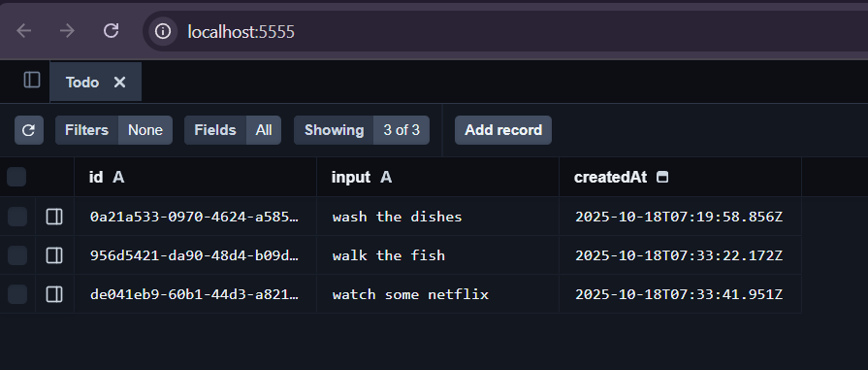The width and height of the screenshot is (868, 370).
Task: Click the cell wash the dishes
Action: click(x=437, y=217)
